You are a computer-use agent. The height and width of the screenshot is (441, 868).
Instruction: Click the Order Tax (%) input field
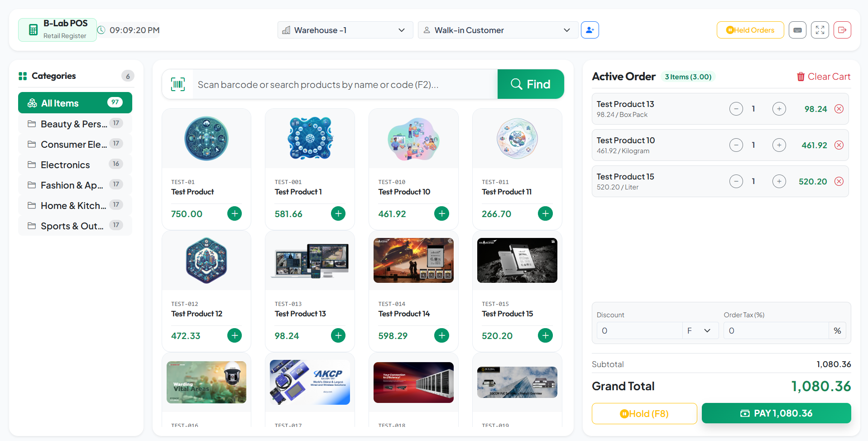pos(776,330)
